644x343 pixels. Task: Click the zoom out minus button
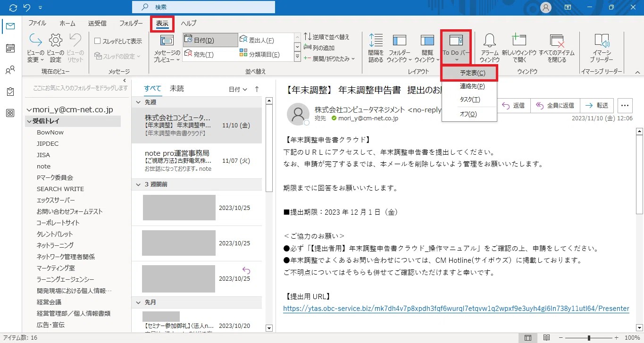point(560,338)
